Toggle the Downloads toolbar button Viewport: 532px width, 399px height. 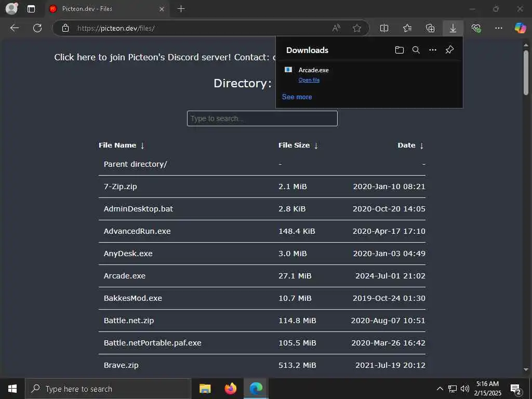[x=453, y=28]
